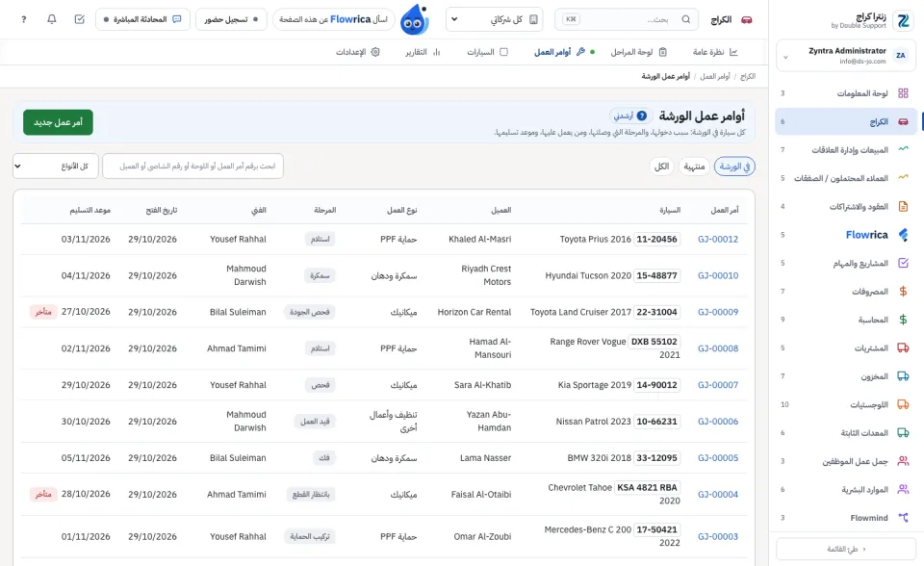The image size is (924, 566).
Task: Select the في الورشة filter pill
Action: (734, 167)
